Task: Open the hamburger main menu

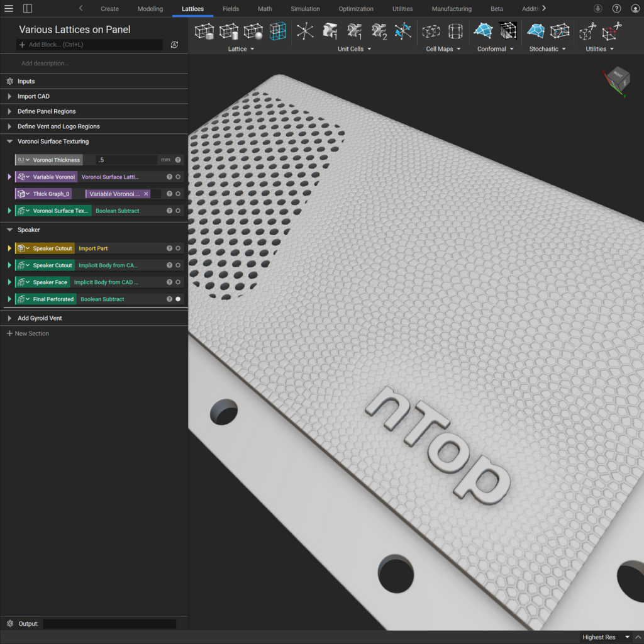Action: [9, 9]
